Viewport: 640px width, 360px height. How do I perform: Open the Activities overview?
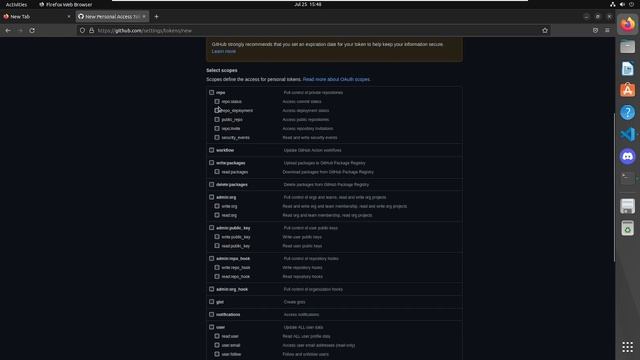click(x=16, y=4)
